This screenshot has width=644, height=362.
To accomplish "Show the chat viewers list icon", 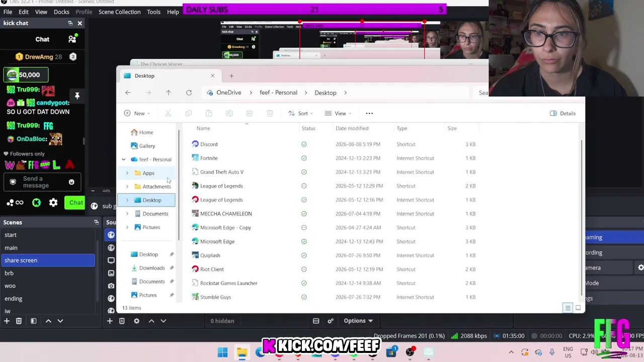I will (x=72, y=39).
